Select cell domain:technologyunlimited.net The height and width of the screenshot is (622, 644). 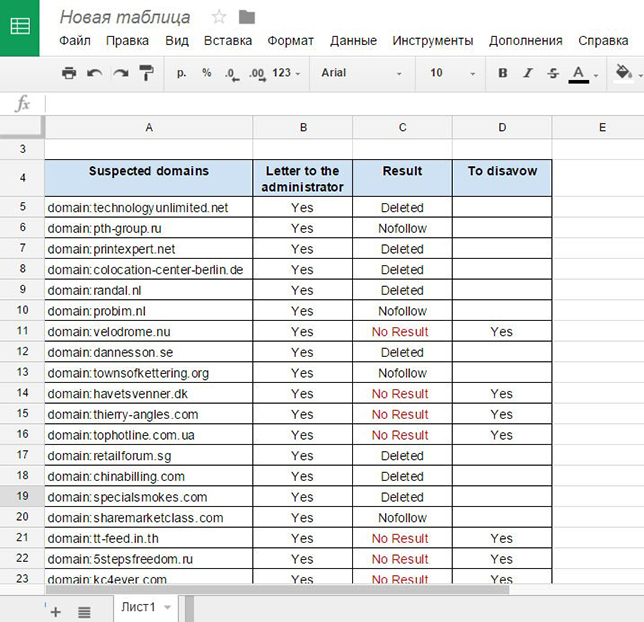pyautogui.click(x=149, y=207)
